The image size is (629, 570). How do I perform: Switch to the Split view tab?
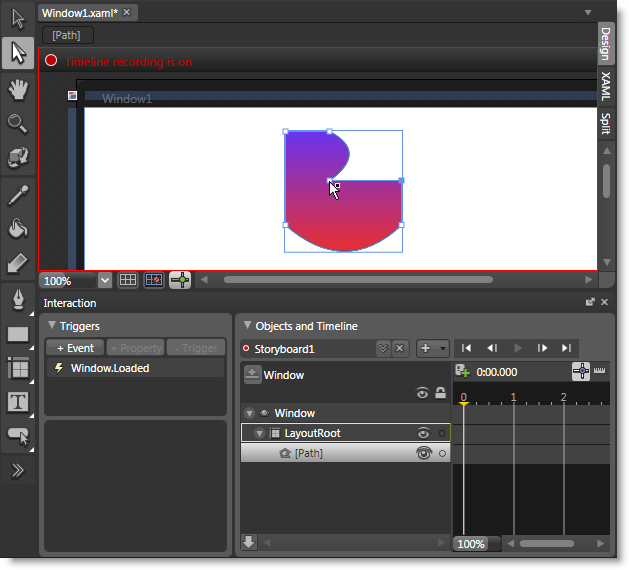[x=606, y=123]
